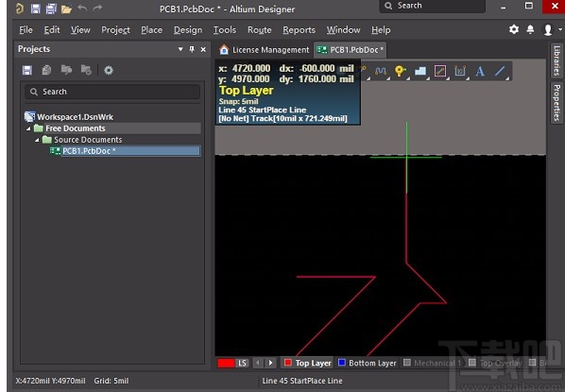Screen dimensions: 565x392
Task: Close the Projects panel
Action: click(x=203, y=49)
